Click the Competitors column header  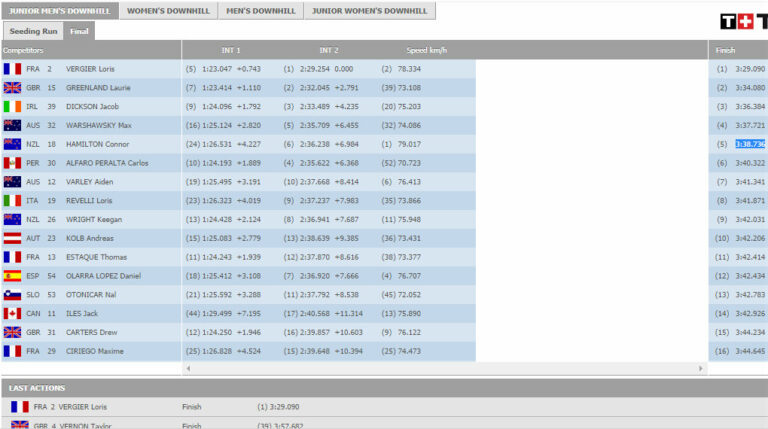24,50
